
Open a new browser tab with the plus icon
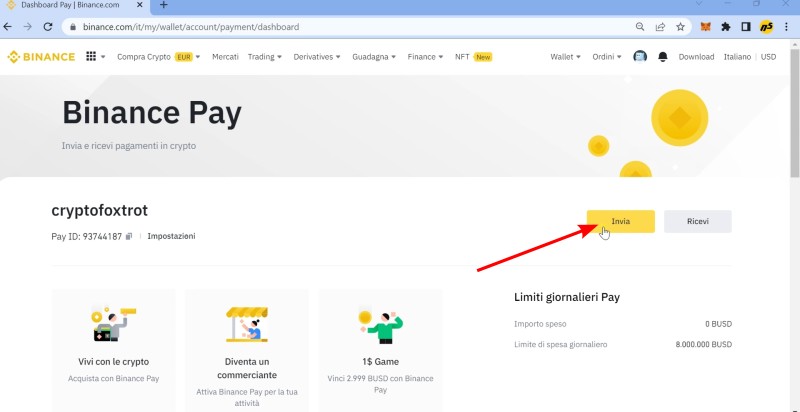pyautogui.click(x=163, y=5)
